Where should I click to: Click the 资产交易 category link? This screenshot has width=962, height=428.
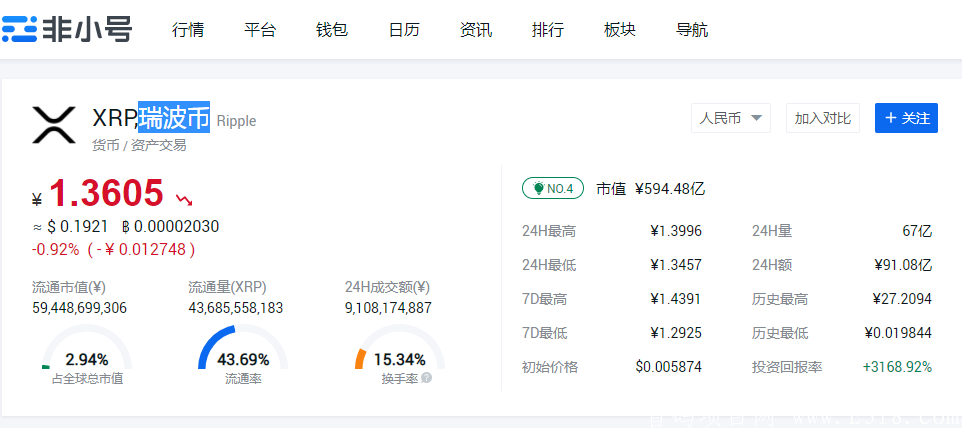point(158,145)
